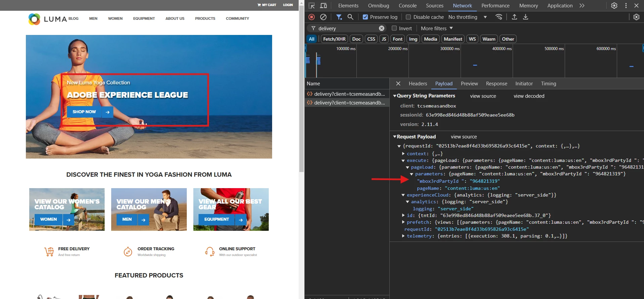The height and width of the screenshot is (299, 644).
Task: Click network timeline overview at 400000 ms
Action: [502, 49]
